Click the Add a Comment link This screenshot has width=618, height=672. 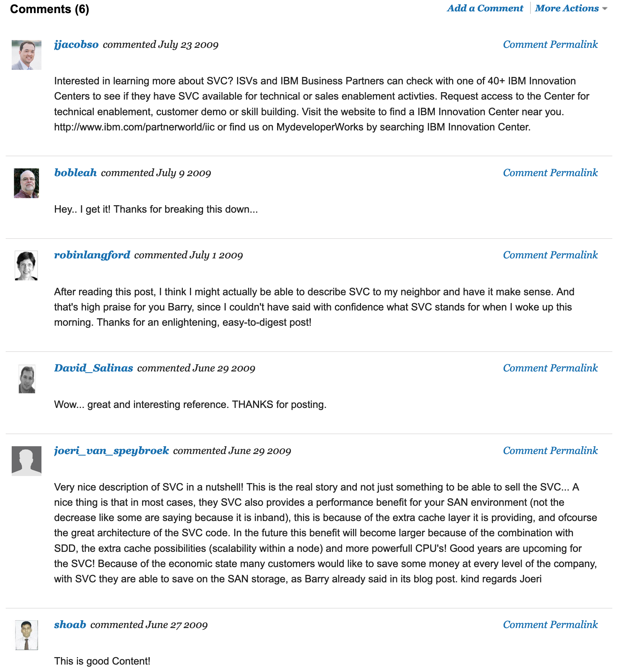(x=485, y=9)
